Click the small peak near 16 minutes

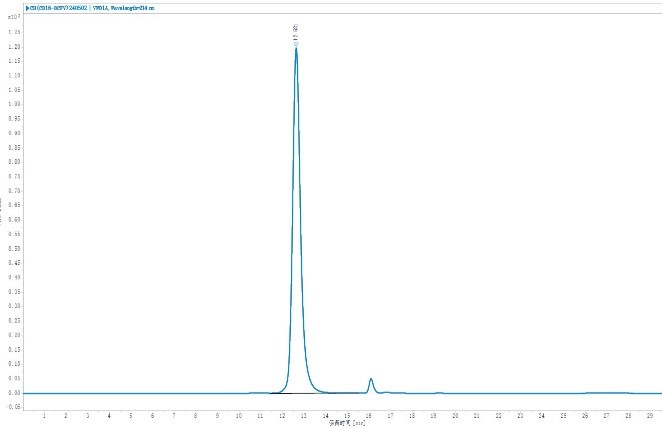click(371, 380)
